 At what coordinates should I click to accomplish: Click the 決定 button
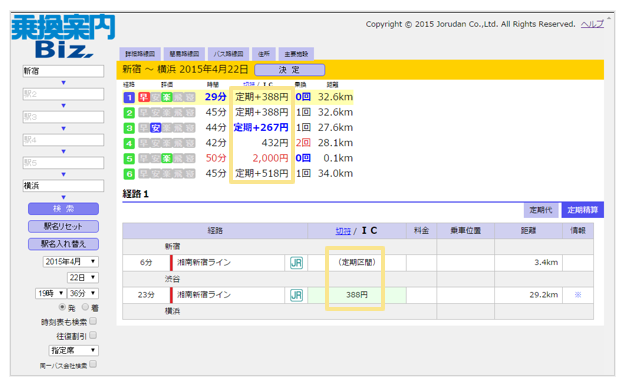coord(289,70)
